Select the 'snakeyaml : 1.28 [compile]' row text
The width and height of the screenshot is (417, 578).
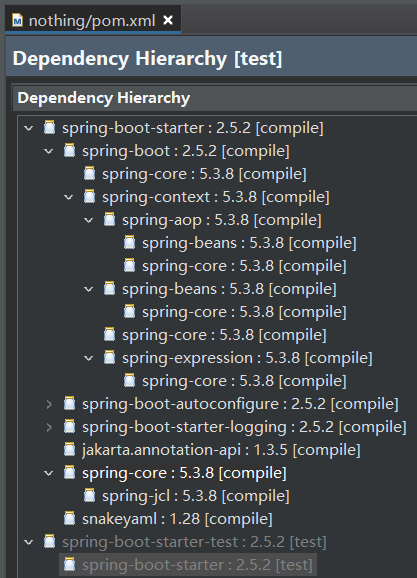point(177,519)
